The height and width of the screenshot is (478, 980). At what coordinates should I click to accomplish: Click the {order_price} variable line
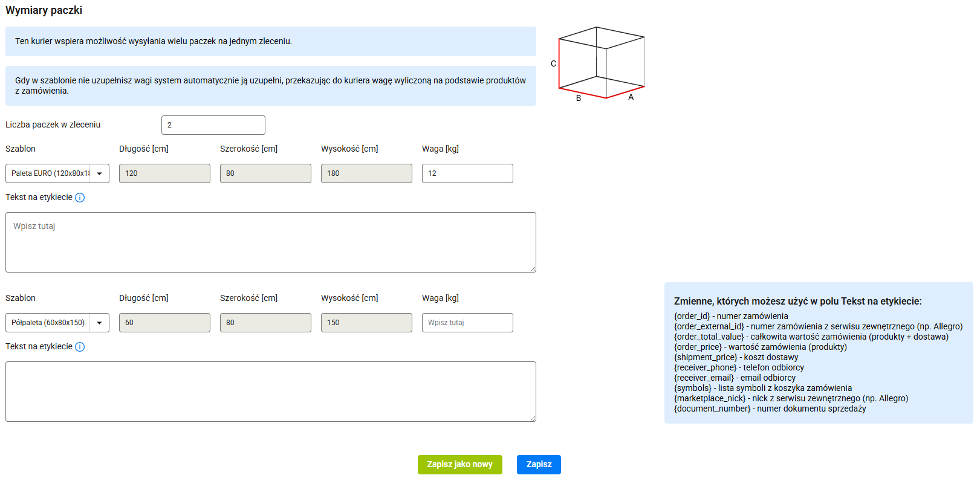pos(761,347)
